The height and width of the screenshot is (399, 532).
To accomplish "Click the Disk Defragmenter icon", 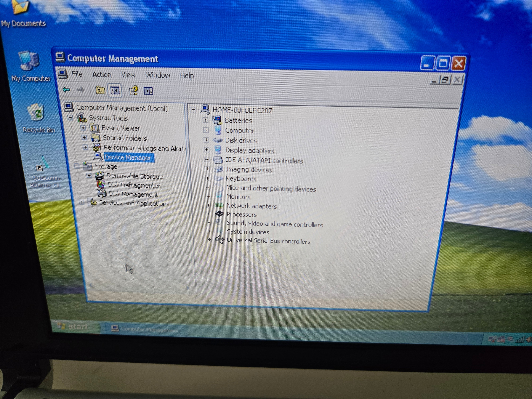I will pos(101,185).
